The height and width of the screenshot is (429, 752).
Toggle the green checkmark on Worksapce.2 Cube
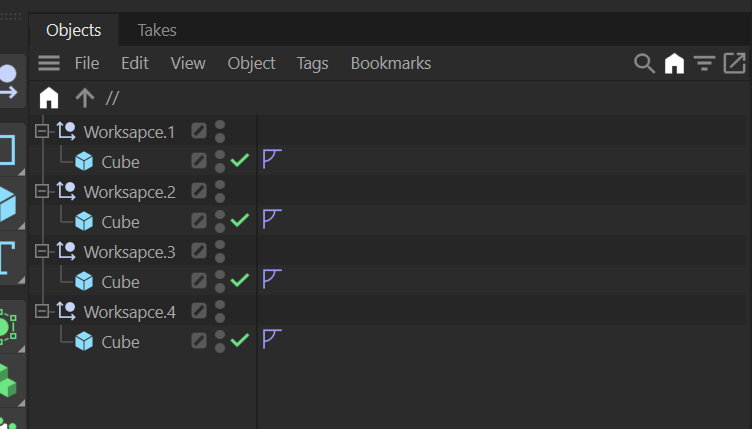pos(240,220)
